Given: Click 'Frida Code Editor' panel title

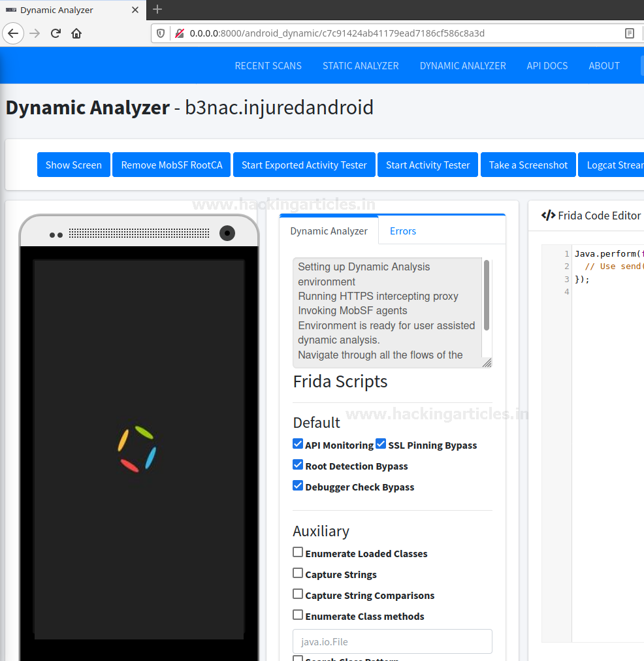Looking at the screenshot, I should pos(600,216).
